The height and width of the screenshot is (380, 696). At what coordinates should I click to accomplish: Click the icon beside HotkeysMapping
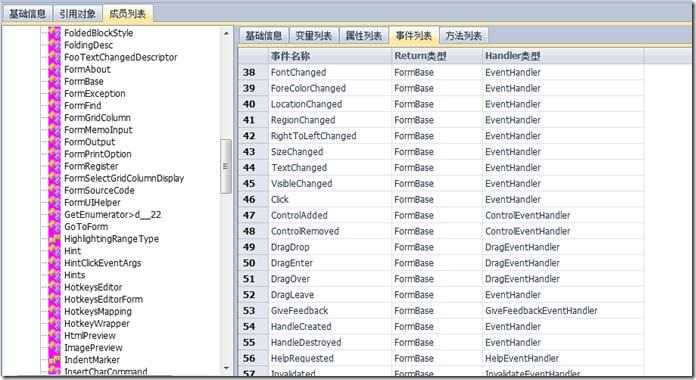pos(54,312)
